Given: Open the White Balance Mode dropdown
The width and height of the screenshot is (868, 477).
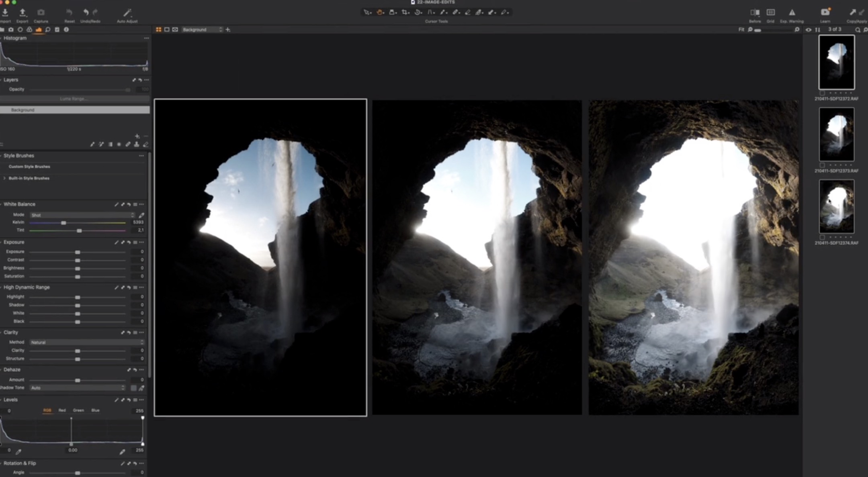Looking at the screenshot, I should pyautogui.click(x=82, y=215).
